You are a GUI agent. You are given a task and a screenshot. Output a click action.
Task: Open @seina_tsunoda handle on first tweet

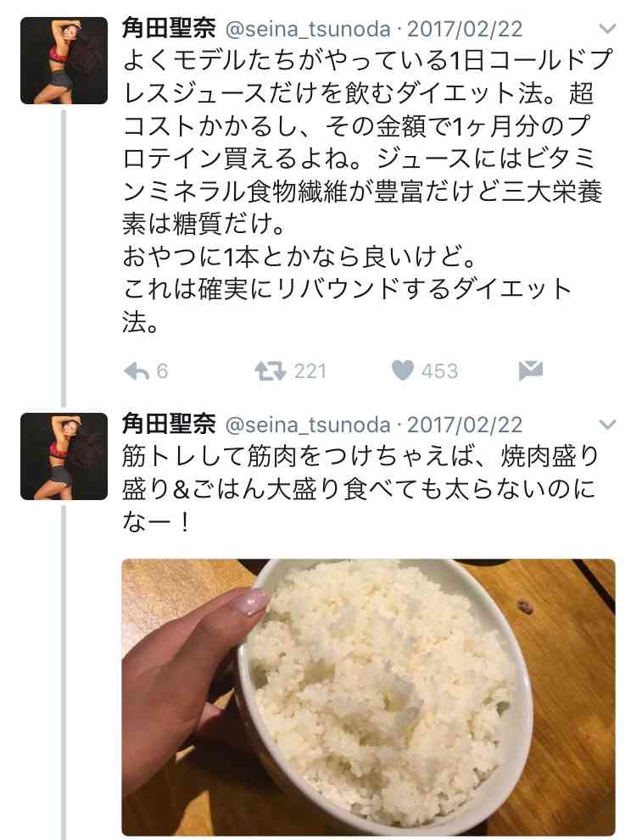[x=308, y=29]
